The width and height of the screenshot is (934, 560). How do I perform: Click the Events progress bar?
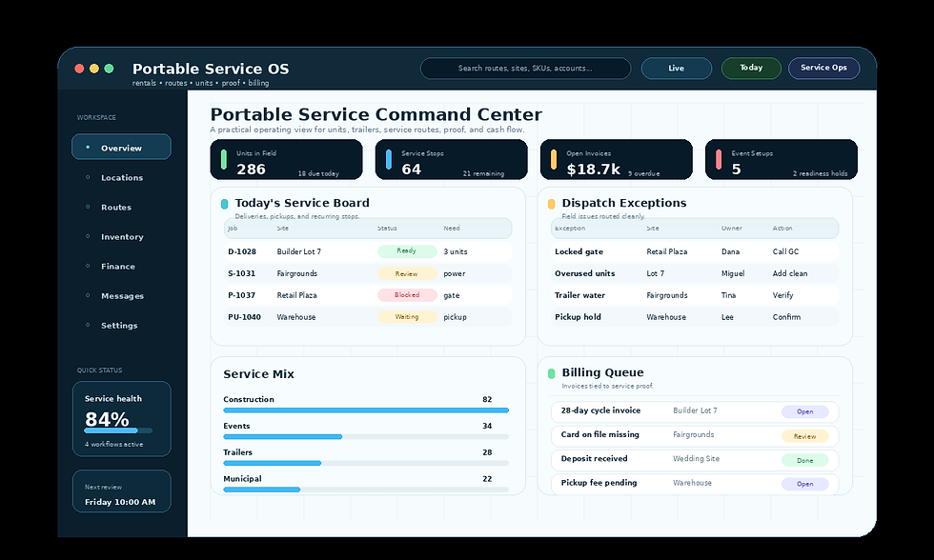tap(366, 437)
